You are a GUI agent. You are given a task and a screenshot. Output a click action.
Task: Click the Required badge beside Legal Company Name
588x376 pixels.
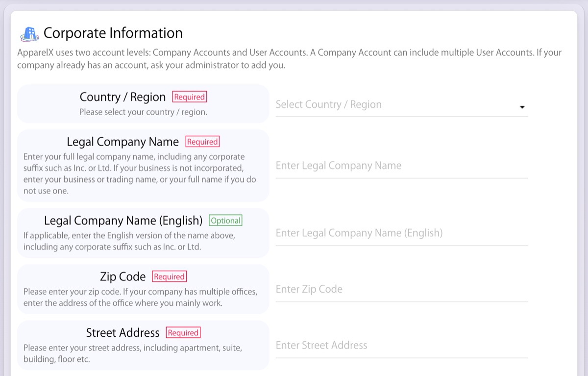tap(202, 142)
